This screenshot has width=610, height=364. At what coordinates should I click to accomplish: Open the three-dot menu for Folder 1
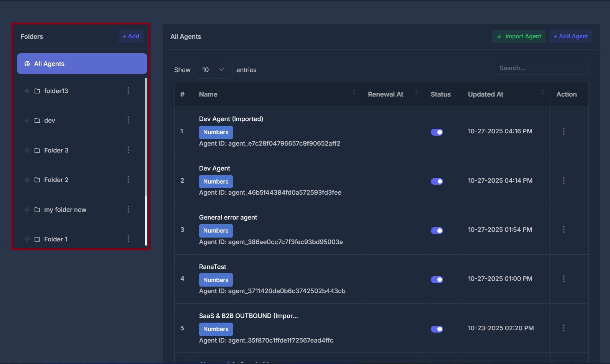coord(128,239)
